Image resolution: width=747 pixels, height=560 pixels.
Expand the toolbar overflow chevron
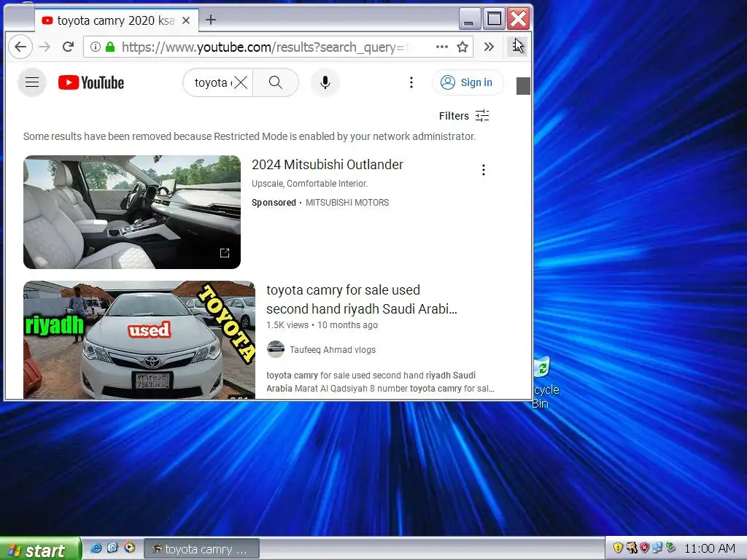point(489,47)
